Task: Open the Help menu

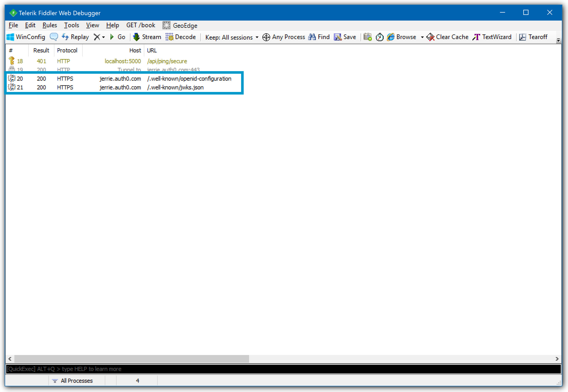Action: (112, 25)
